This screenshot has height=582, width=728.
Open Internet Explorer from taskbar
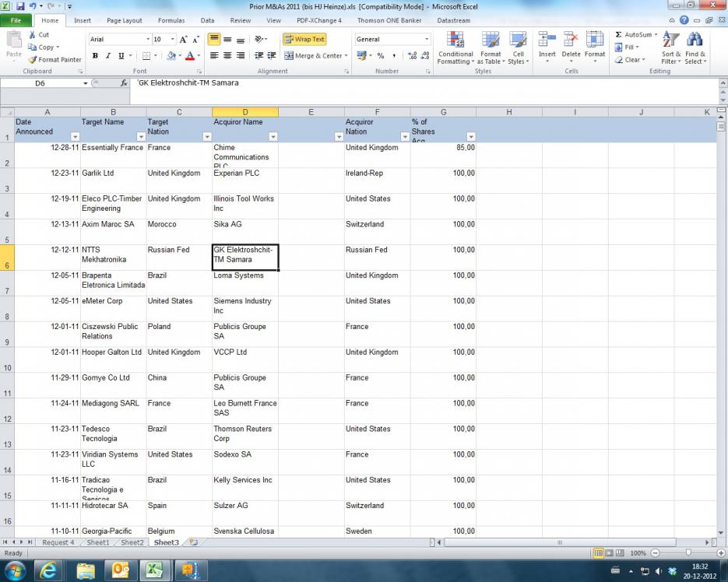click(x=47, y=570)
